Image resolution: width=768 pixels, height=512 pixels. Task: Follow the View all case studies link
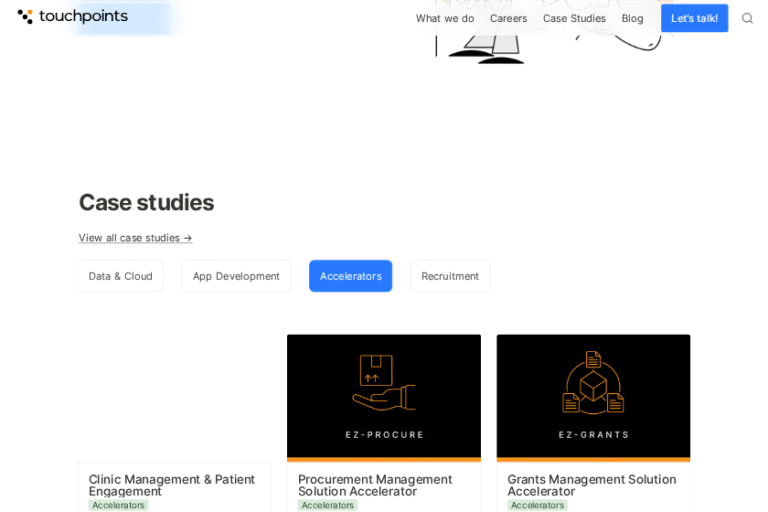[x=135, y=238]
